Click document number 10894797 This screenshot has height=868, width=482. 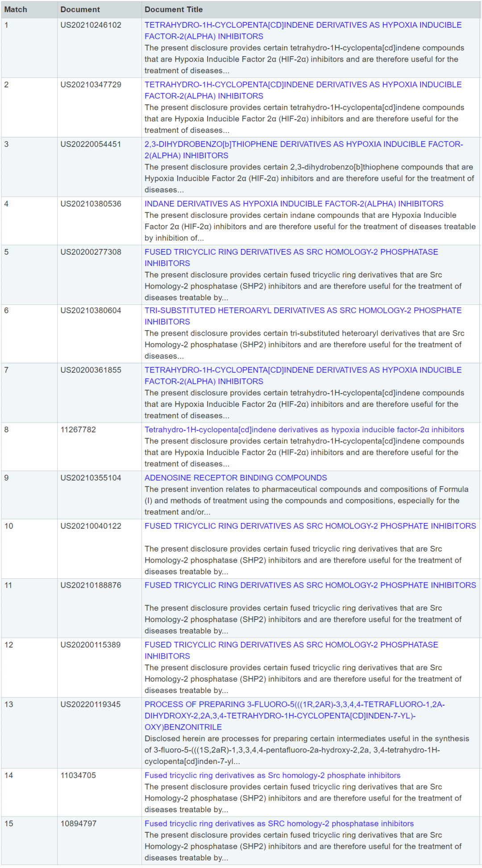[x=79, y=824]
